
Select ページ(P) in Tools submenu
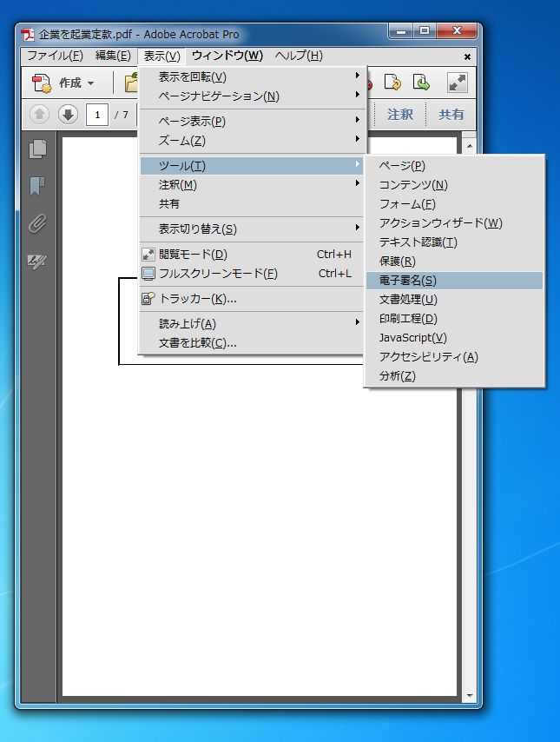coord(454,166)
